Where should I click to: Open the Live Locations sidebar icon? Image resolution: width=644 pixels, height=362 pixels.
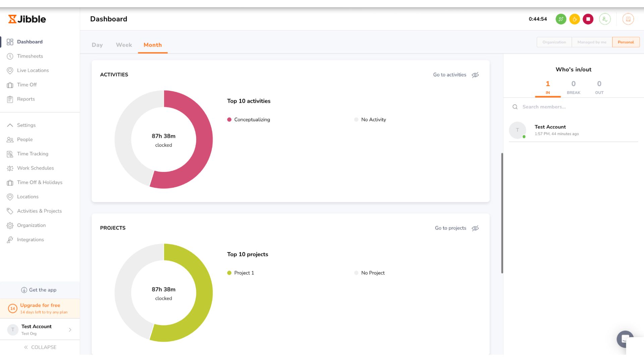(x=10, y=70)
